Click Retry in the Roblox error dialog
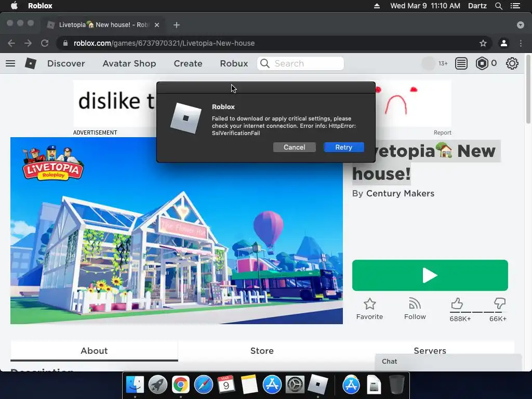The image size is (532, 399). 344,147
